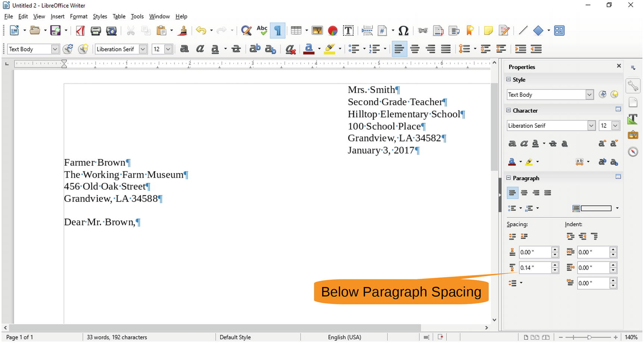This screenshot has height=343, width=644.
Task: Click word count in status bar
Action: pos(117,337)
